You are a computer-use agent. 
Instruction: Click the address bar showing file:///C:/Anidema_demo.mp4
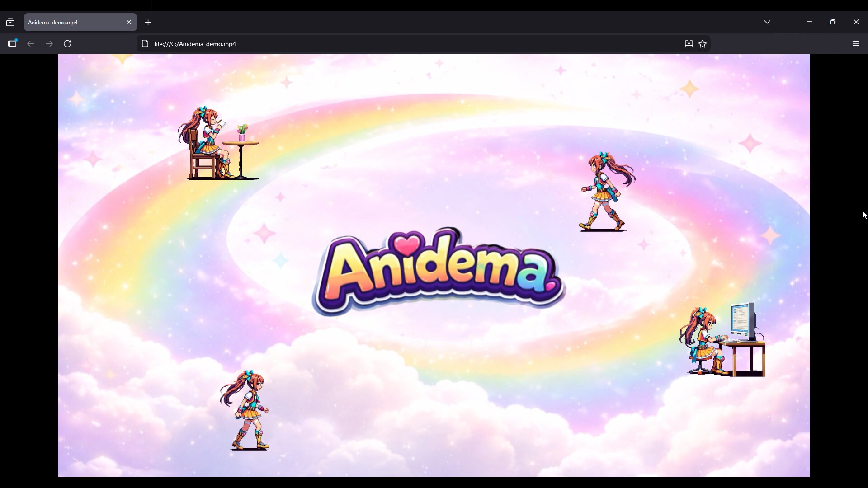[x=316, y=44]
